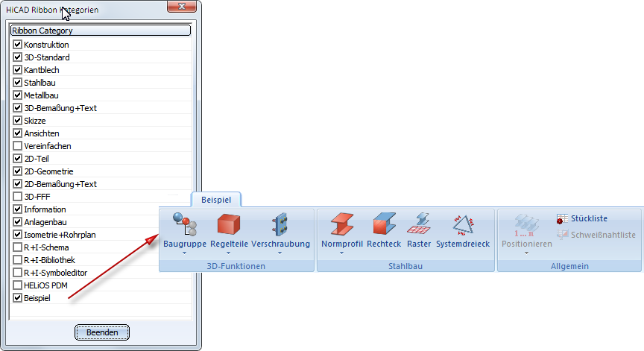Uncheck the Kantblech checkbox

(17, 70)
